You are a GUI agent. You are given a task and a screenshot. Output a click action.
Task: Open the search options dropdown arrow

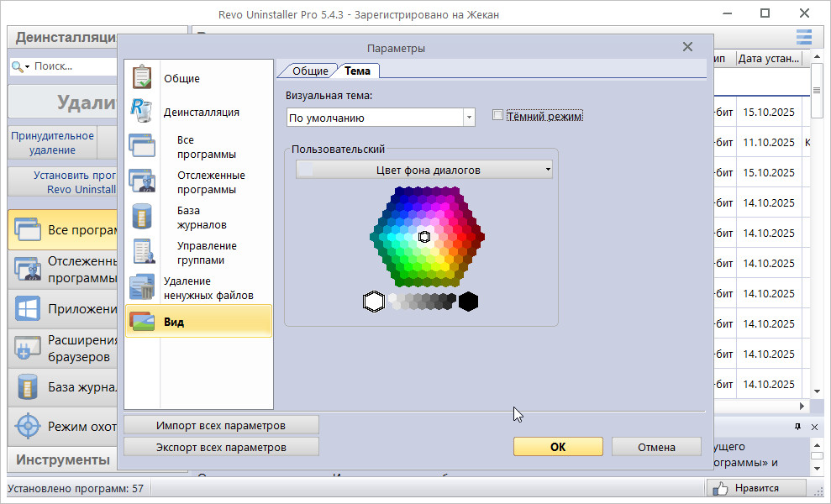click(x=27, y=66)
